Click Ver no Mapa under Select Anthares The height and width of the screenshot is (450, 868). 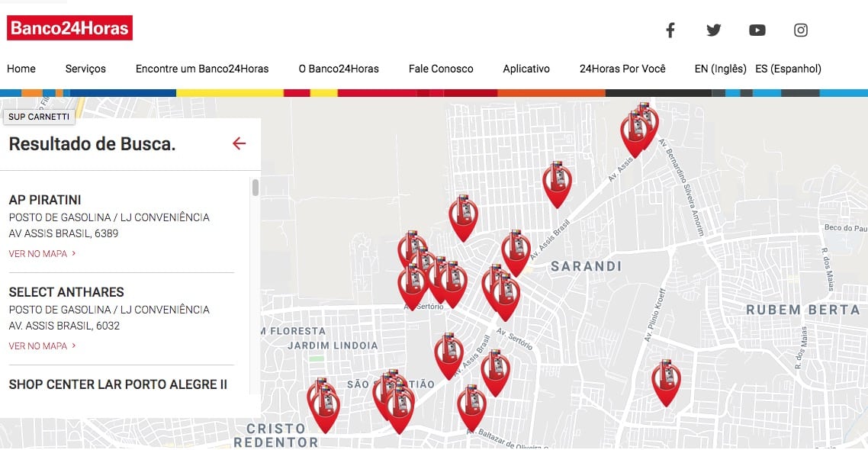tap(42, 346)
